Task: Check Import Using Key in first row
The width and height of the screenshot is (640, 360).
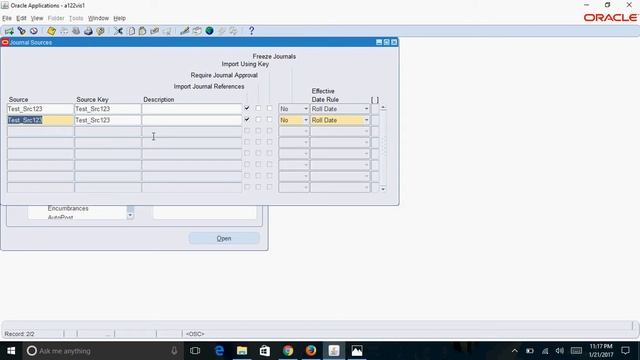Action: [x=269, y=108]
